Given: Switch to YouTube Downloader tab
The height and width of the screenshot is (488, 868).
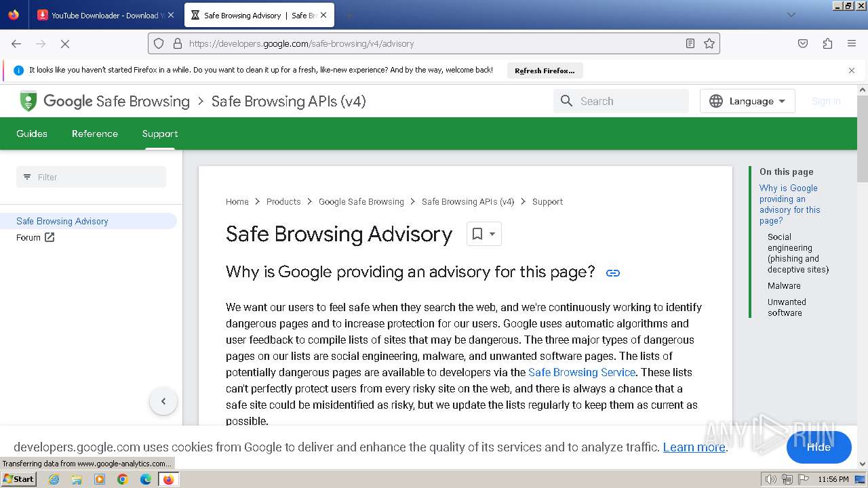Looking at the screenshot, I should 105,15.
